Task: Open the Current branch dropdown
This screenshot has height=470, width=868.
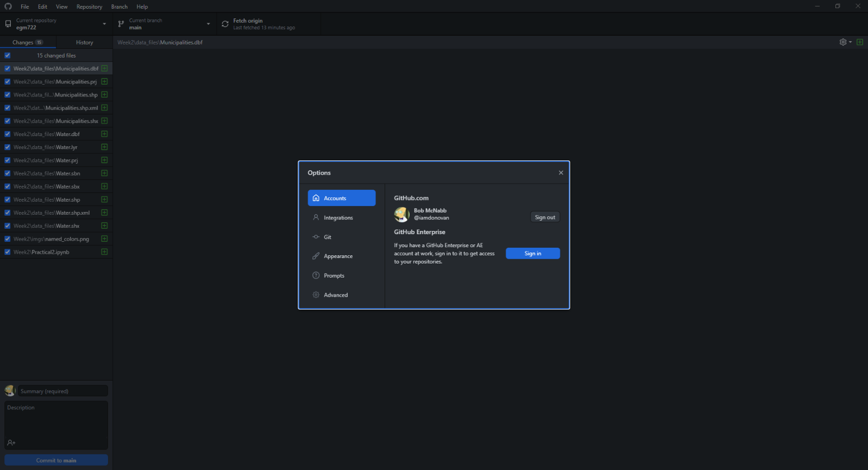Action: coord(164,24)
